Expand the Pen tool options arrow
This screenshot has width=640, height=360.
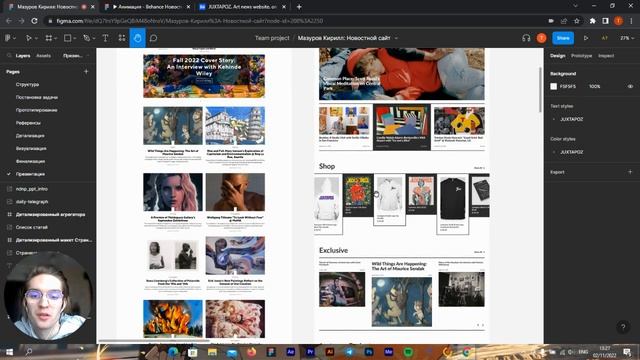coord(93,38)
